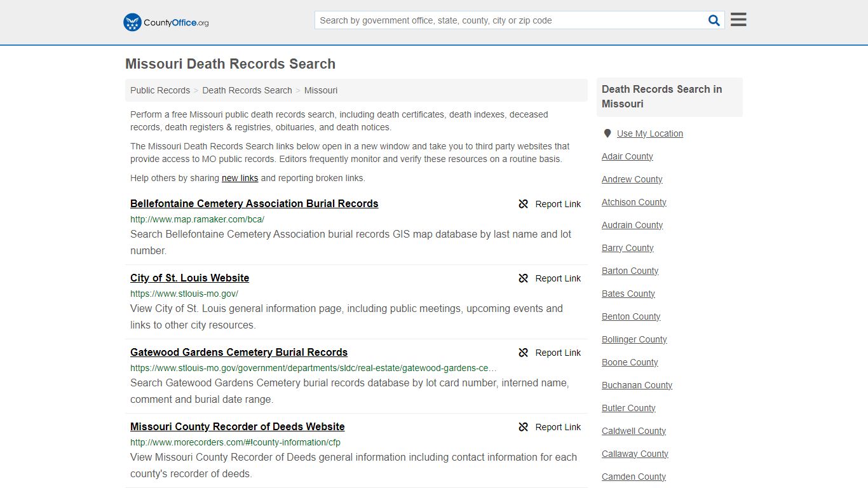The width and height of the screenshot is (868, 488).
Task: Click broken-link icon for Missouri County Recorder
Action: [524, 427]
